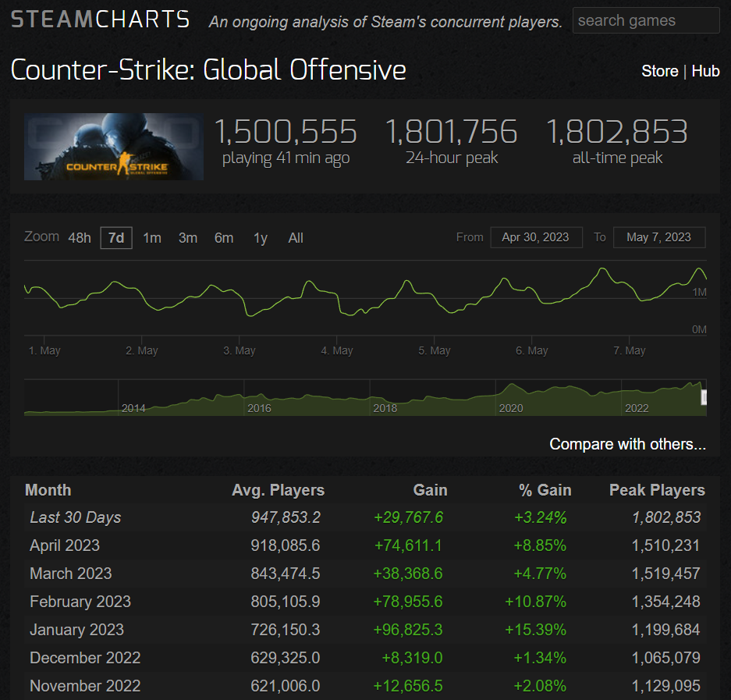Click gain value +8,319.0

pos(412,658)
